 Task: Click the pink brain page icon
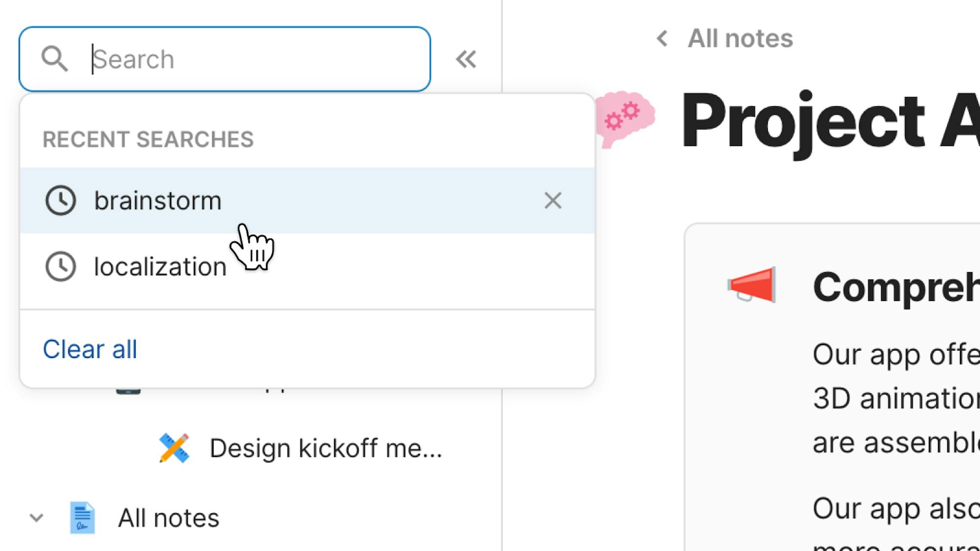point(626,119)
